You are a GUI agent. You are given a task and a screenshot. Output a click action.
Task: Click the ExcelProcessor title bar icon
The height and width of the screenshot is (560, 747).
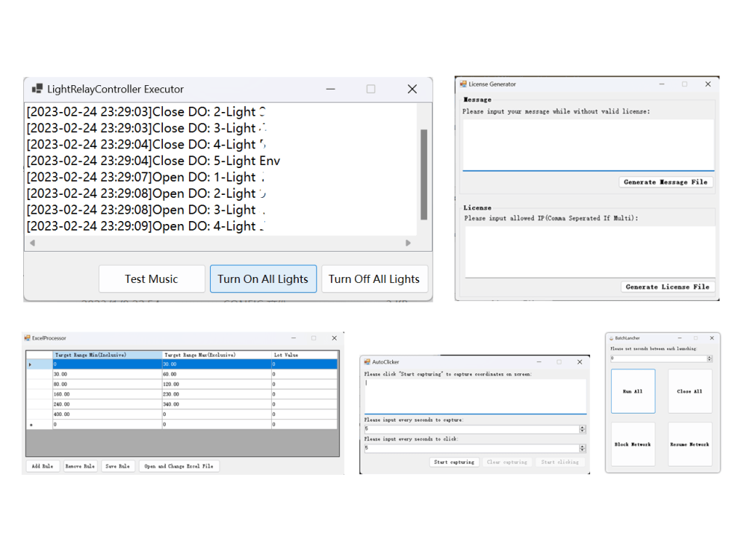click(27, 337)
